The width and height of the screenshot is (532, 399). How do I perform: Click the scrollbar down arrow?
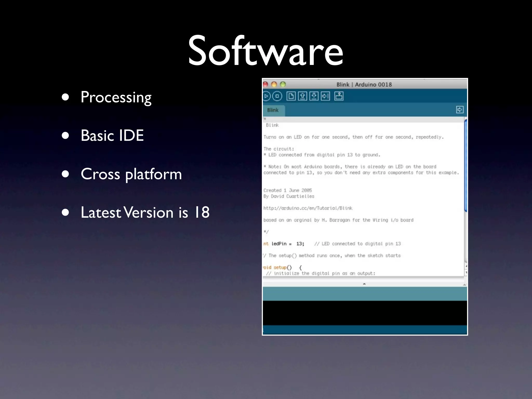tap(466, 272)
